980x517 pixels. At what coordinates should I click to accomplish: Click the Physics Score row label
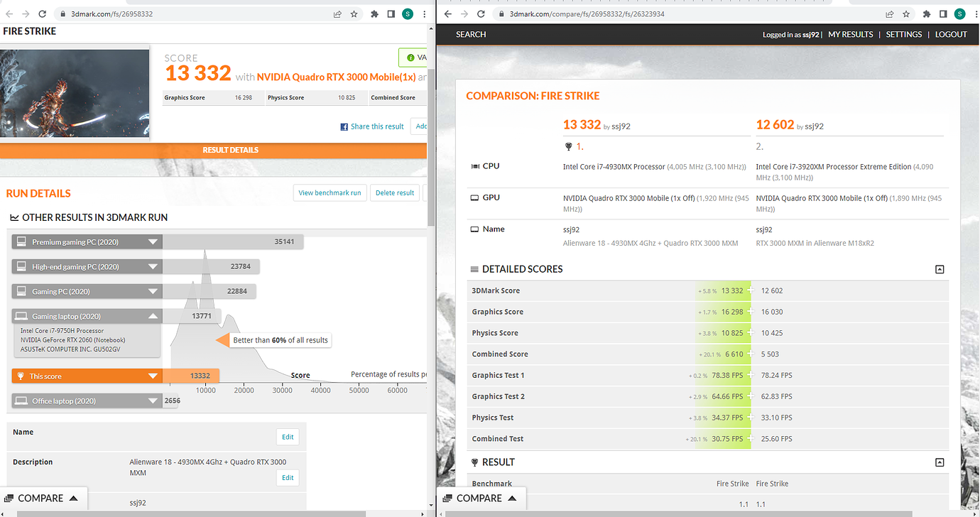coord(495,333)
